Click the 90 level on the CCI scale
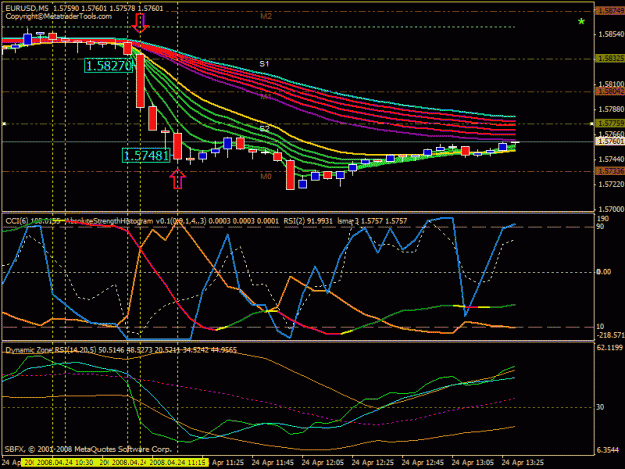Image resolution: width=625 pixels, height=469 pixels. (600, 227)
